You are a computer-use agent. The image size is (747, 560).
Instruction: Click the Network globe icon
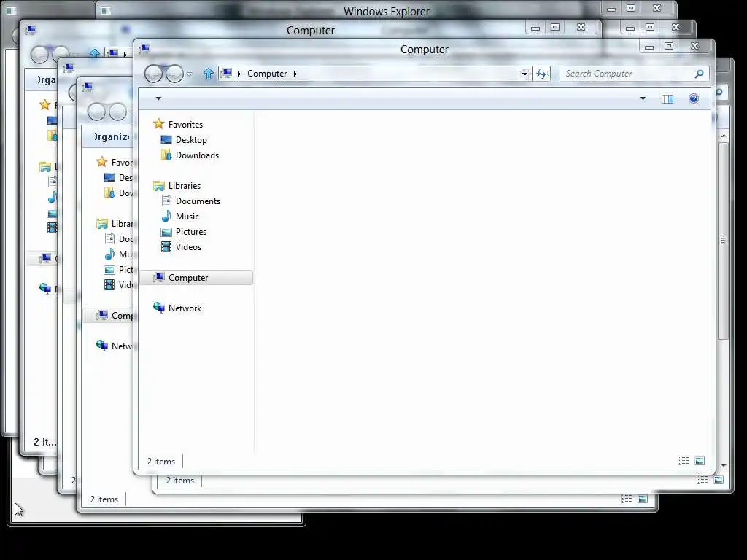[x=158, y=308]
